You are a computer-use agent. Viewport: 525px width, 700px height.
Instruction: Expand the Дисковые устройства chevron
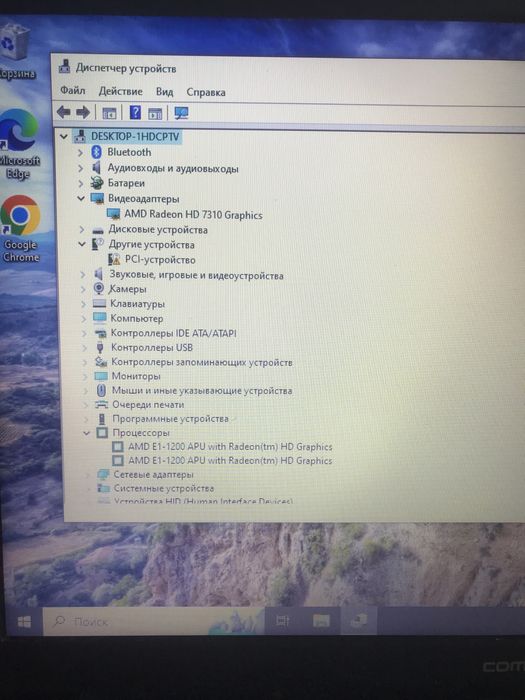pyautogui.click(x=82, y=229)
